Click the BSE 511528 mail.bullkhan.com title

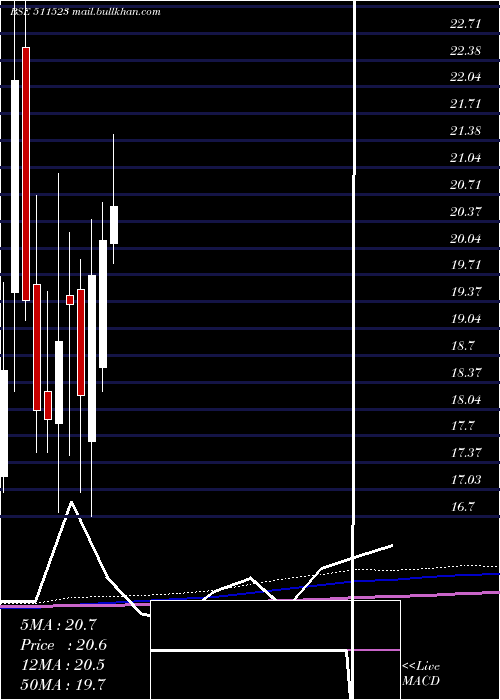[85, 12]
